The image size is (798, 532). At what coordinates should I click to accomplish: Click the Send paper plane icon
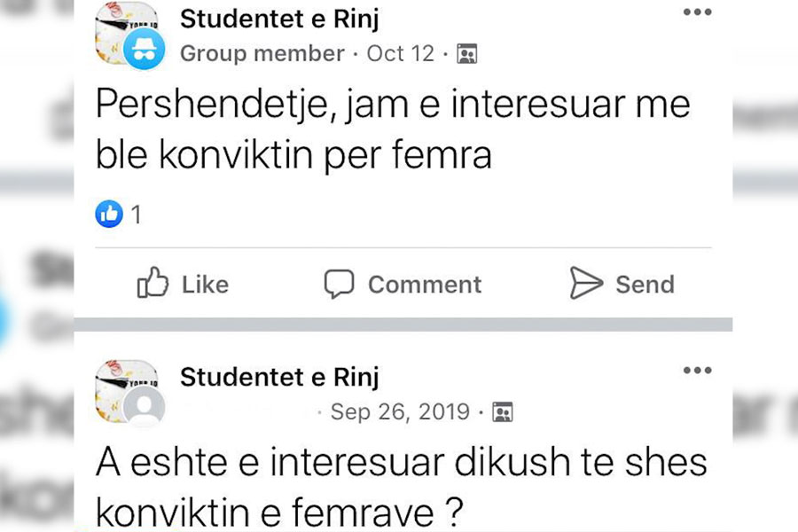(x=586, y=283)
